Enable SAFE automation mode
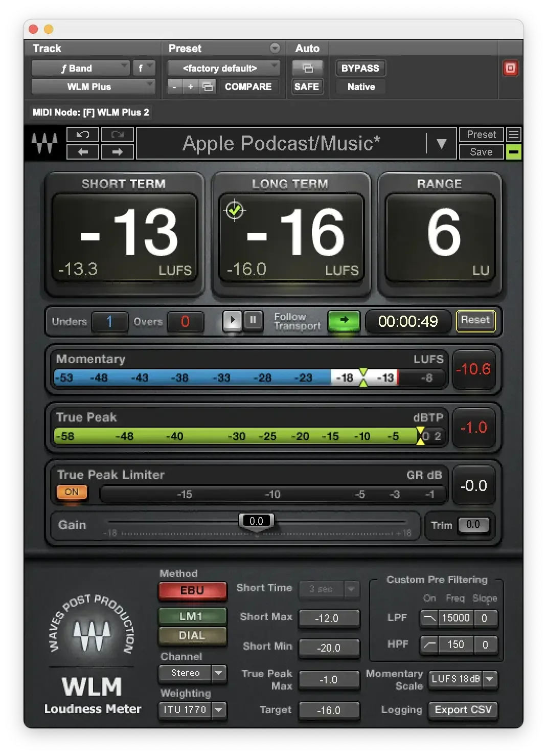The width and height of the screenshot is (547, 756). click(x=307, y=86)
